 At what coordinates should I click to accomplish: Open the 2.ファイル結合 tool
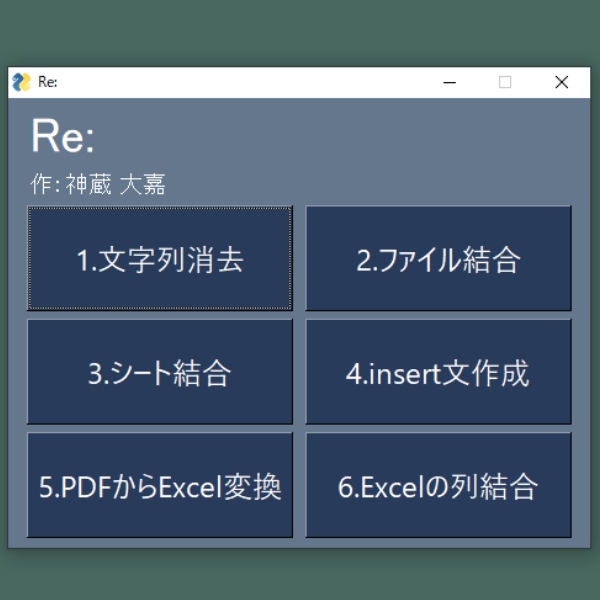pyautogui.click(x=438, y=259)
